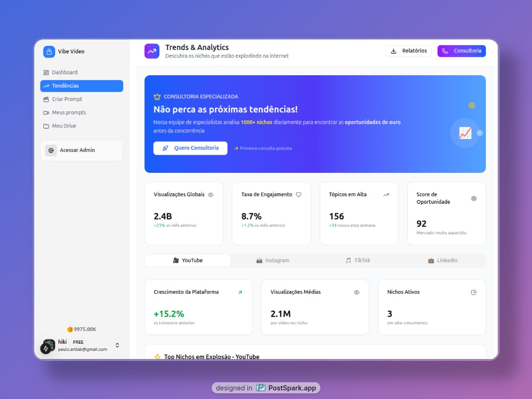Screen dimensions: 532x399
Task: Download reports with the Relatórios button
Action: tap(409, 51)
